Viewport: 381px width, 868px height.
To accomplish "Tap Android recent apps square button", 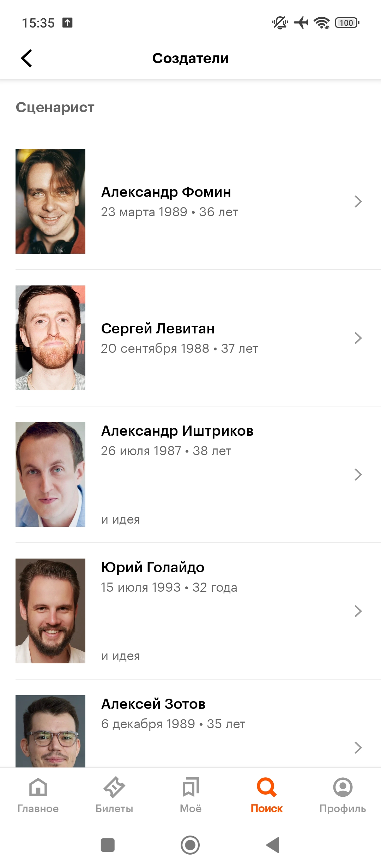I will (108, 845).
